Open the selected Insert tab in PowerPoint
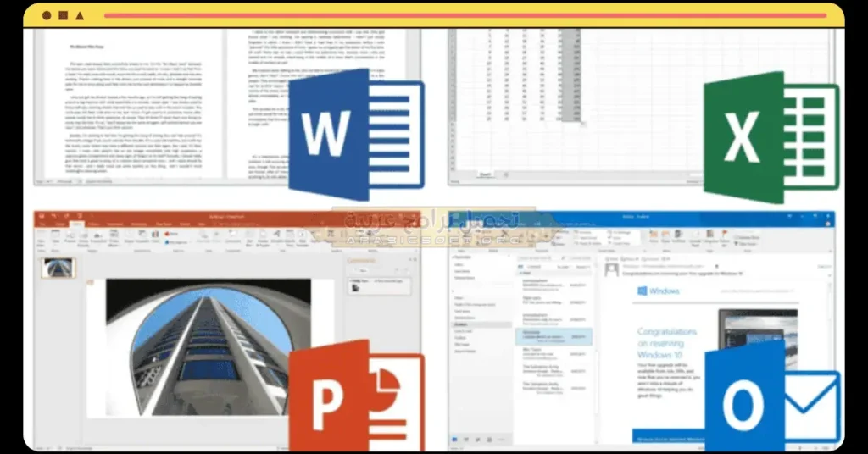The image size is (868, 454). click(x=75, y=224)
